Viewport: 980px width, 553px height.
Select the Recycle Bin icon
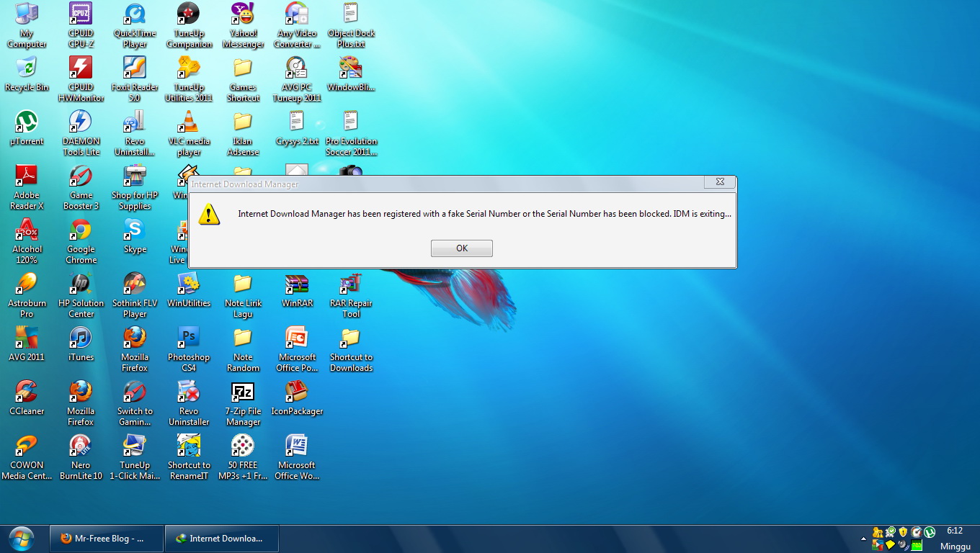(27, 74)
